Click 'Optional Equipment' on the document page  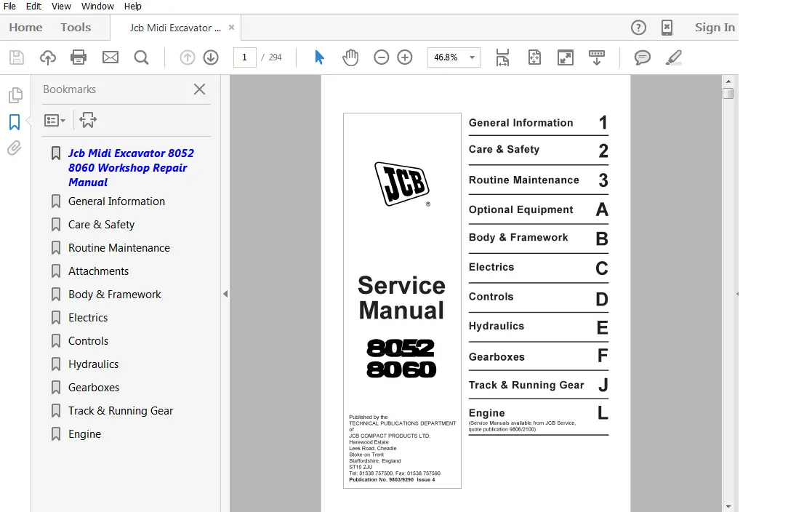click(521, 209)
